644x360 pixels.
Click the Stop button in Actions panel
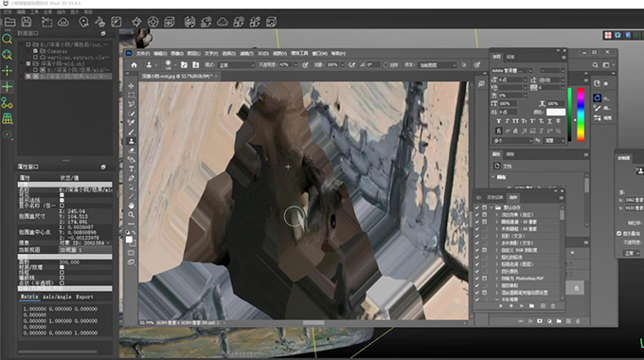501,306
